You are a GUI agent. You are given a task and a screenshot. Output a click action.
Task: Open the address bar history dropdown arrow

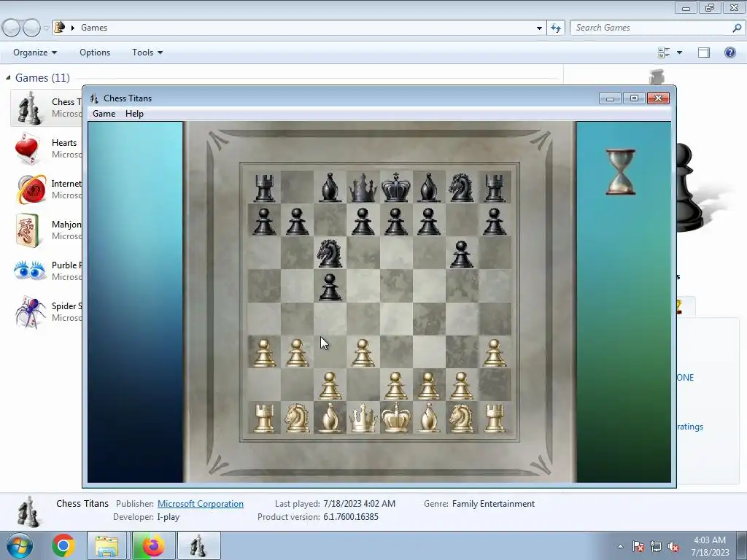[539, 28]
